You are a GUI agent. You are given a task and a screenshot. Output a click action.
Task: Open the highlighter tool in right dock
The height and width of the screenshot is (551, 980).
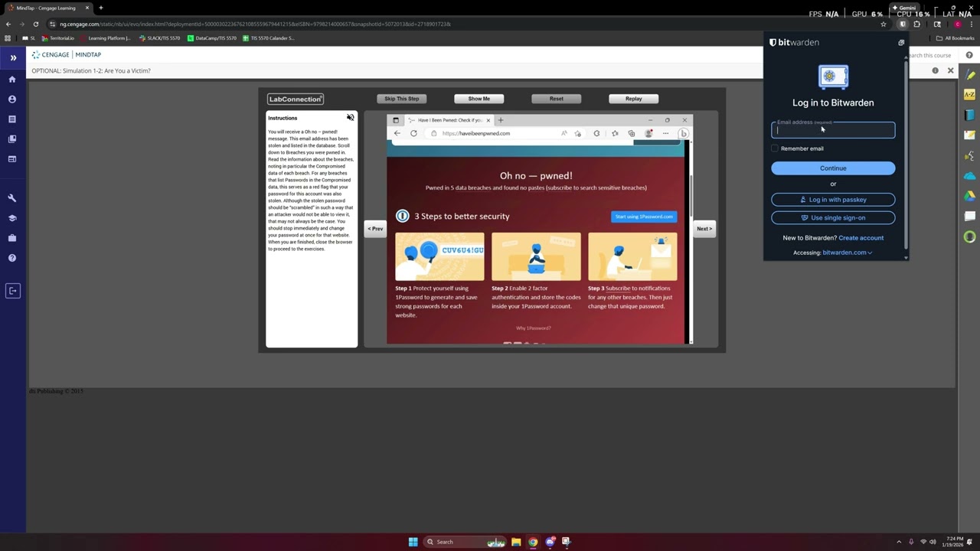pyautogui.click(x=969, y=75)
